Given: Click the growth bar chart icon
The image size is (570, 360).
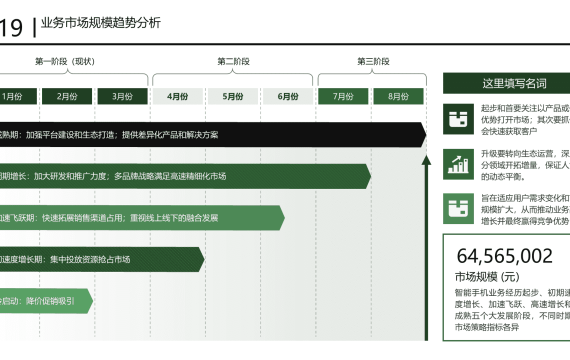Looking at the screenshot, I should click(x=458, y=164).
